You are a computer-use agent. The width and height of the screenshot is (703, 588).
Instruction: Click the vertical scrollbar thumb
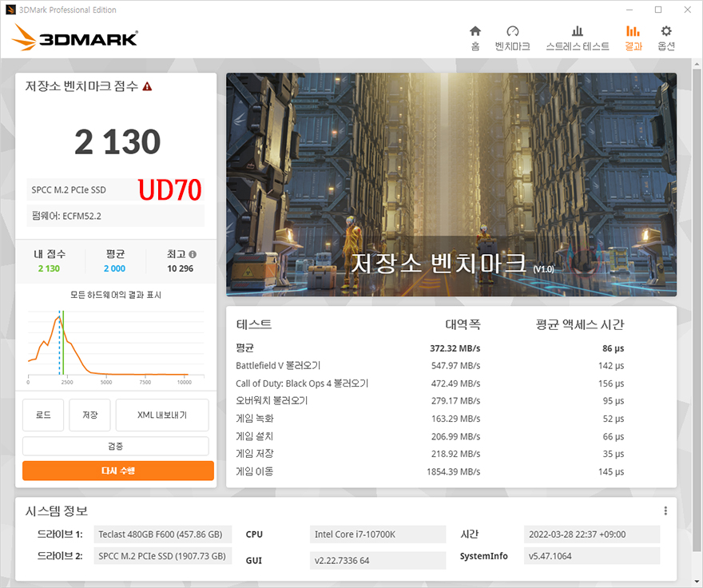click(x=697, y=309)
